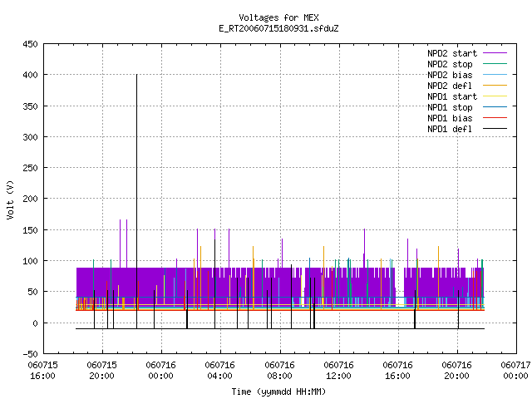This screenshot has width=532, height=399.
Task: Click the 50 y-axis tick label
Action: [x=32, y=292]
